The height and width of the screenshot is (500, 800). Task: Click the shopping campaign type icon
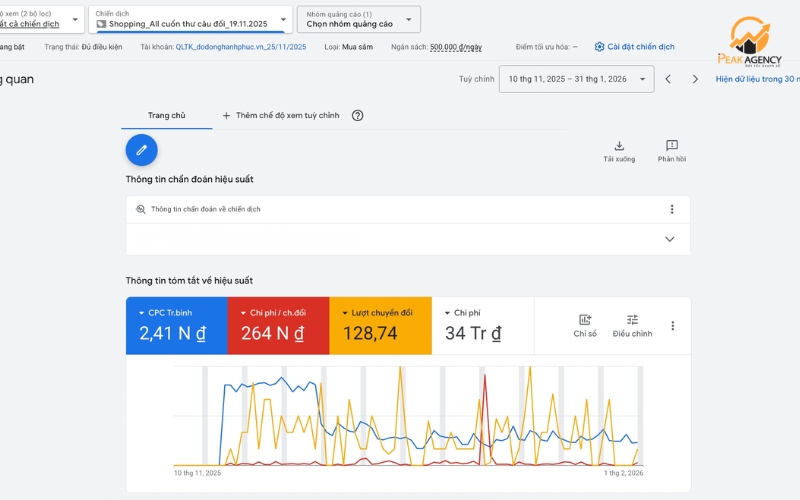pos(101,24)
